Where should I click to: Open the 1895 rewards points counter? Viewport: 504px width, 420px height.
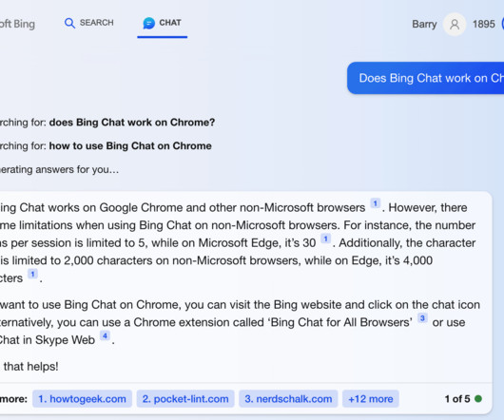pyautogui.click(x=483, y=24)
